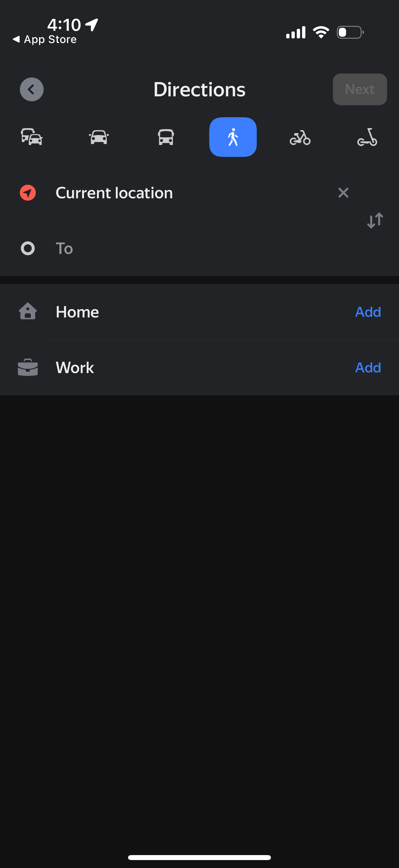Click the Work briefcase icon

point(27,367)
